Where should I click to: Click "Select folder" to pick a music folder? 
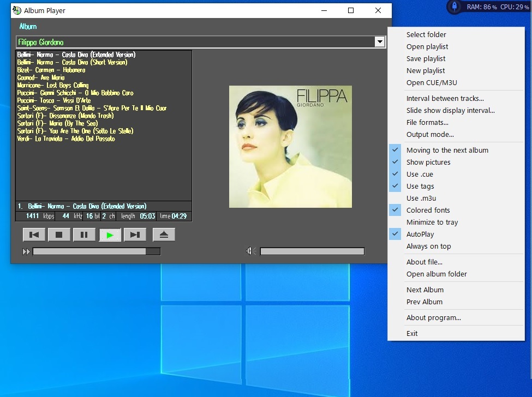426,34
